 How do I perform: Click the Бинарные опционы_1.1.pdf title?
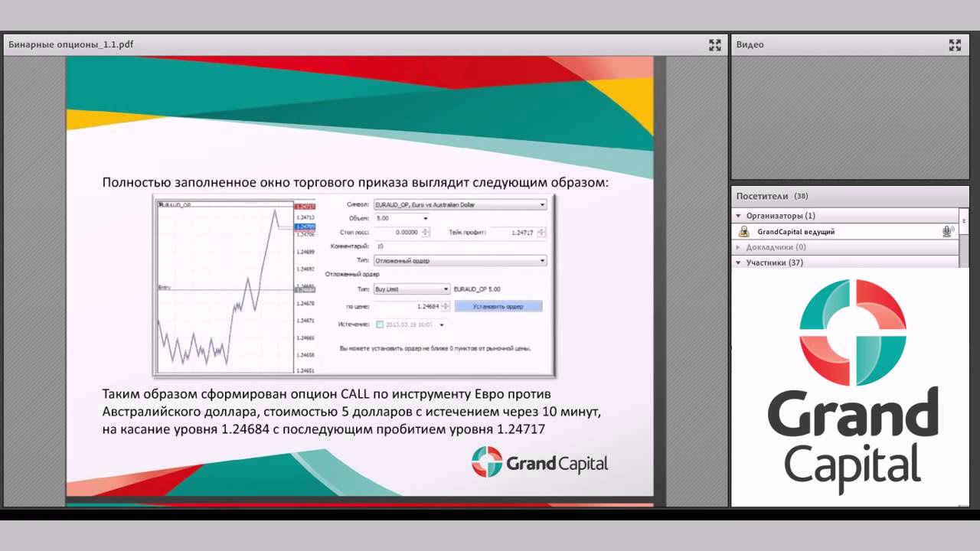[x=70, y=44]
